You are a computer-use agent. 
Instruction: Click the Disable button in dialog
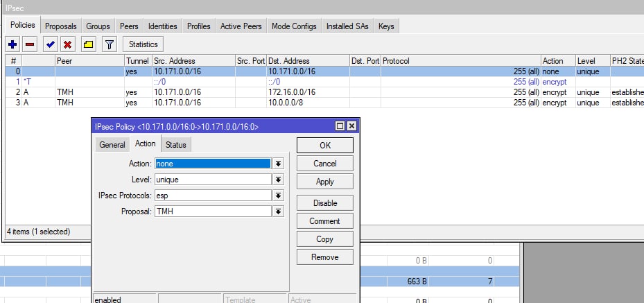[x=325, y=203]
